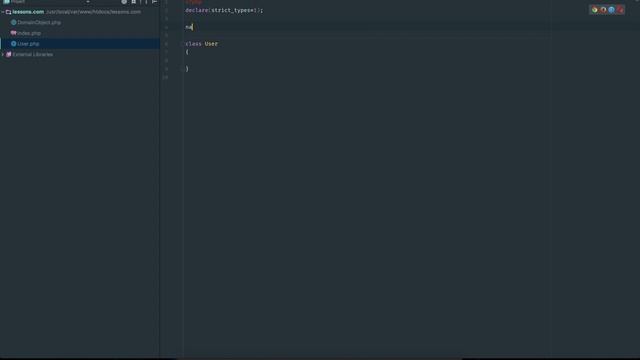640x360 pixels.
Task: Place cursor on 'class User' line
Action: (202, 44)
